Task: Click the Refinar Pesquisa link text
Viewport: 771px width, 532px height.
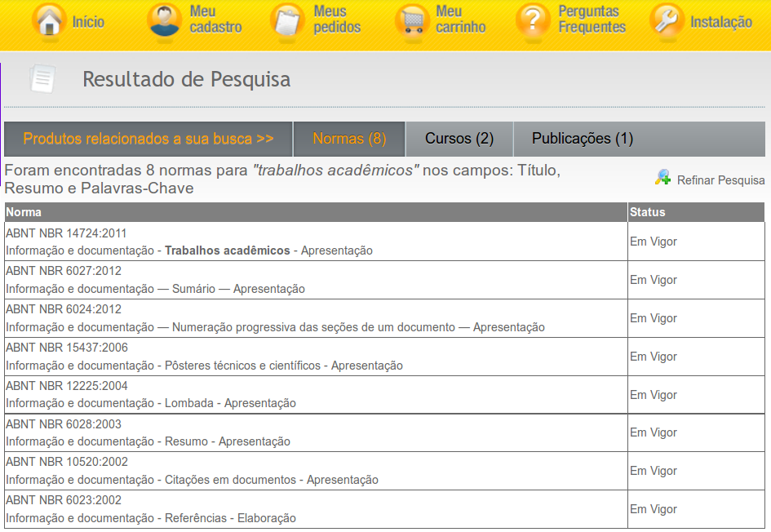Action: click(x=720, y=180)
